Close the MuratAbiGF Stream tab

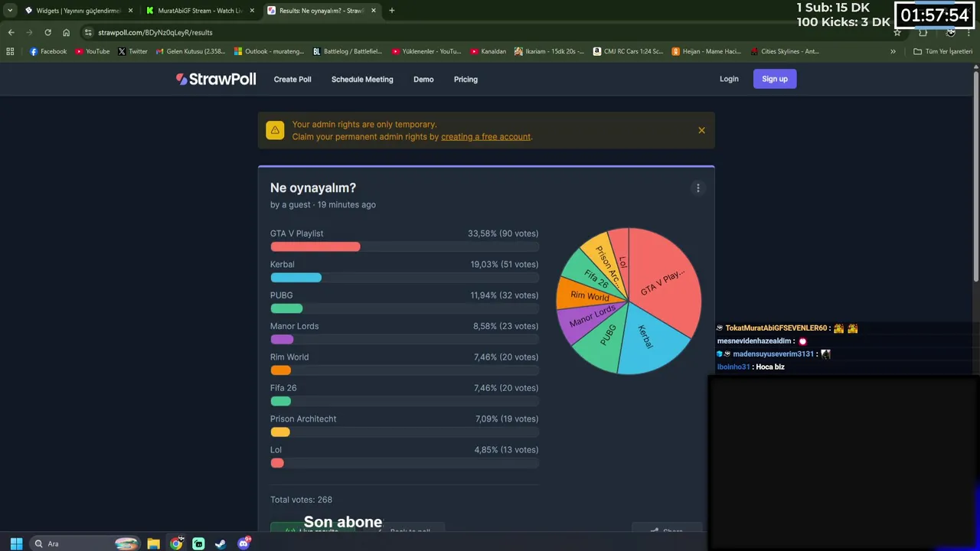[252, 11]
